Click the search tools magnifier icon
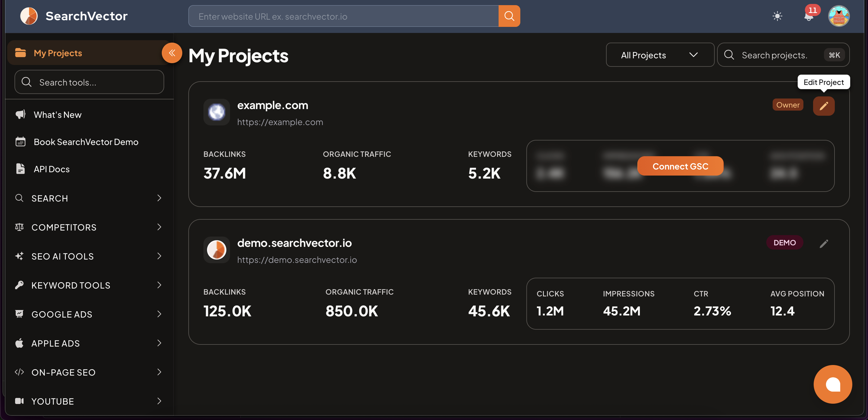This screenshot has width=868, height=420. pos(26,82)
